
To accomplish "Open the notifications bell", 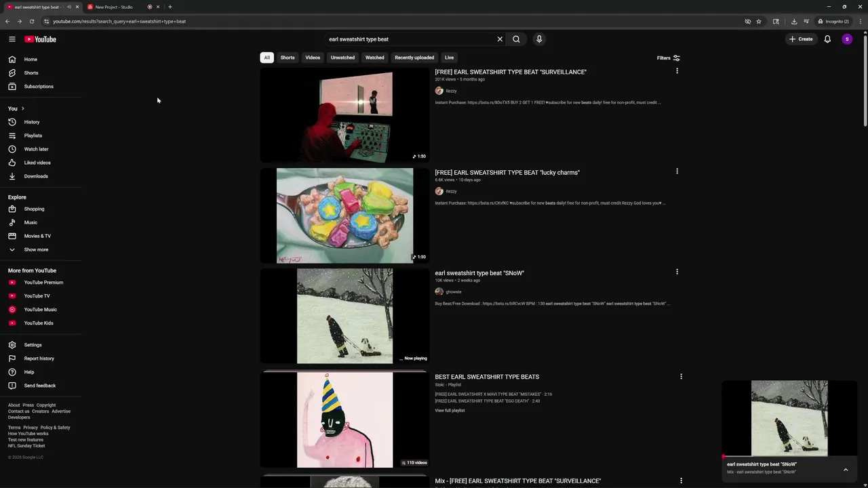I will [827, 39].
